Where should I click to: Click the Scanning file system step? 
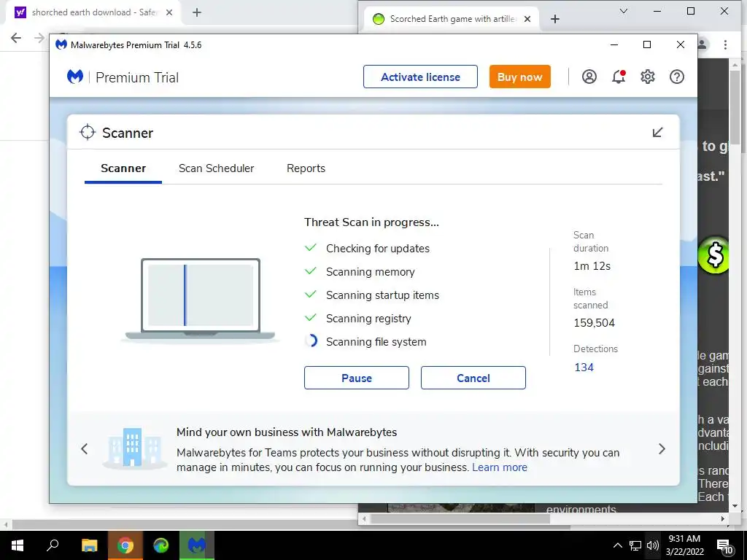[x=376, y=342]
